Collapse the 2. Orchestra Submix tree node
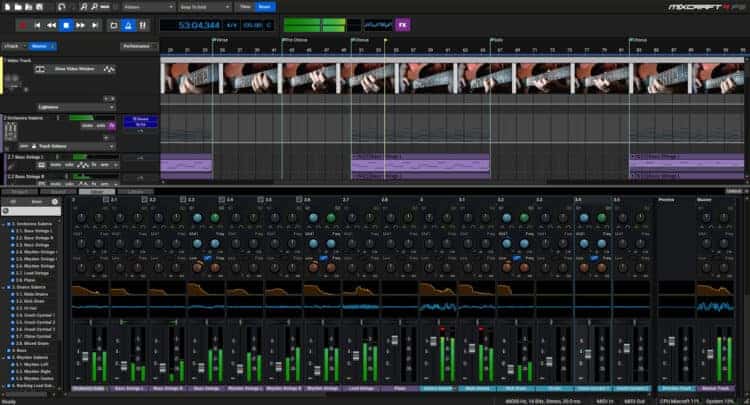Image resolution: width=750 pixels, height=405 pixels. pyautogui.click(x=4, y=224)
